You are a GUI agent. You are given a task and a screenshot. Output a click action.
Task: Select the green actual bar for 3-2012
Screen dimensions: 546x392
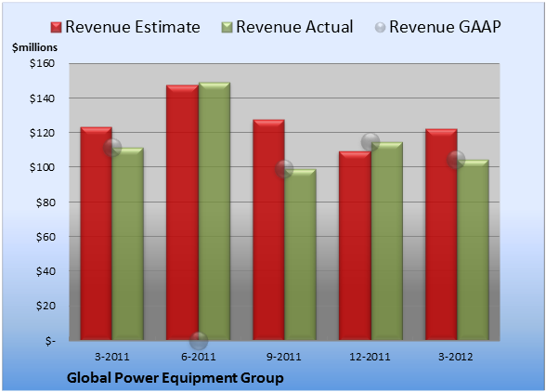tap(473, 250)
